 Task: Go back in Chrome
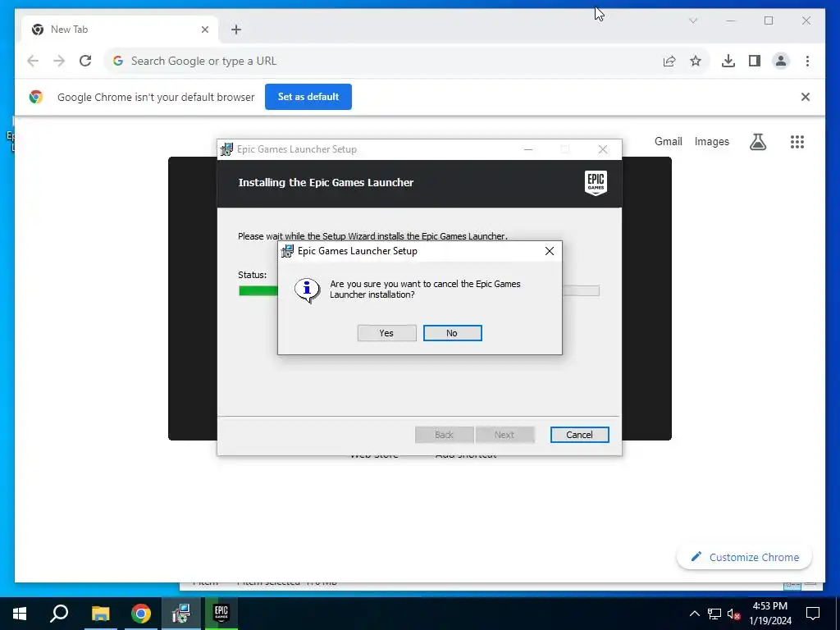point(33,61)
